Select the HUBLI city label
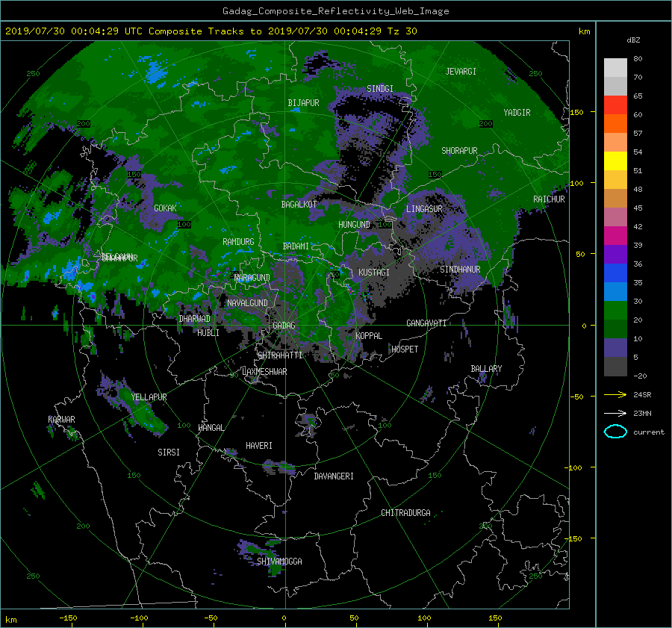 [x=208, y=333]
